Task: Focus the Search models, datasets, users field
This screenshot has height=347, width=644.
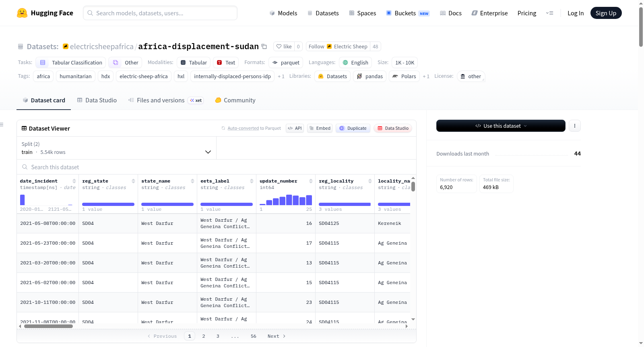Action: click(x=160, y=13)
